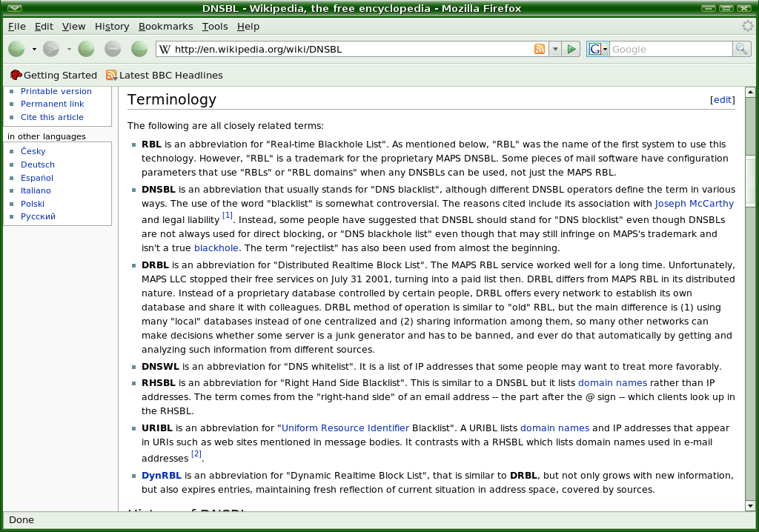Open the Edit menu
Viewport: 759px width, 532px height.
coord(44,27)
